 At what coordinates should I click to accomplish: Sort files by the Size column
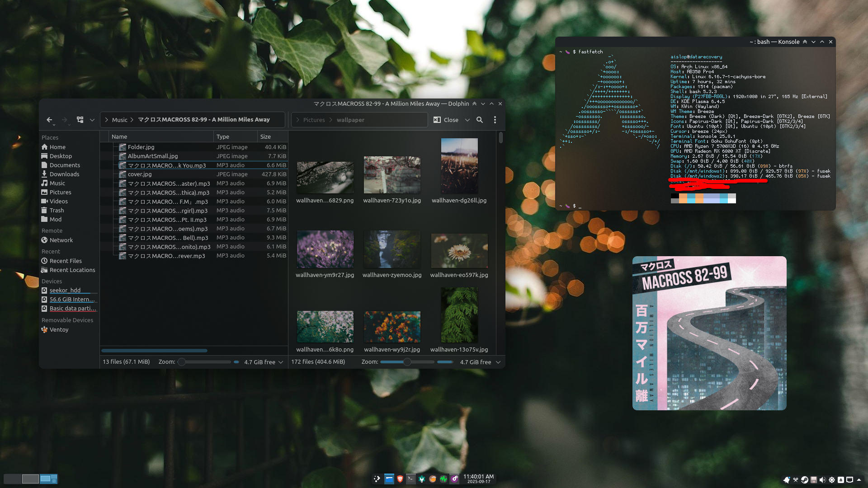(273, 136)
